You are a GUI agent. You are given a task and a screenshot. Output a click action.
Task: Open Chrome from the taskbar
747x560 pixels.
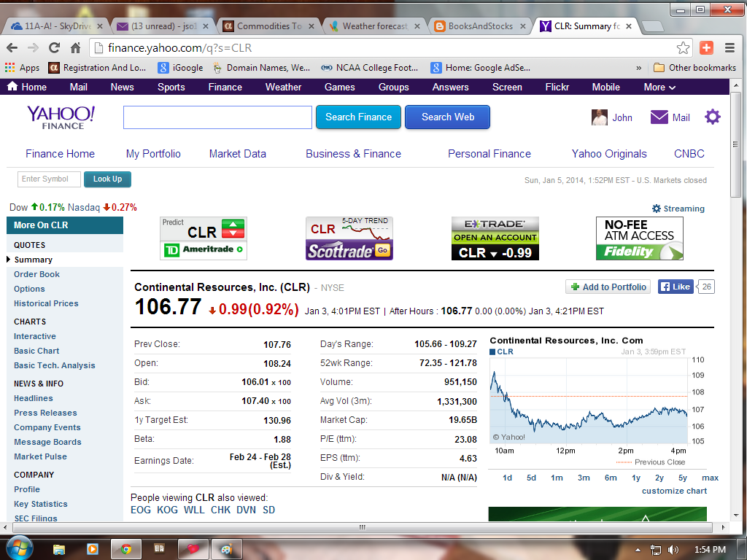point(125,549)
